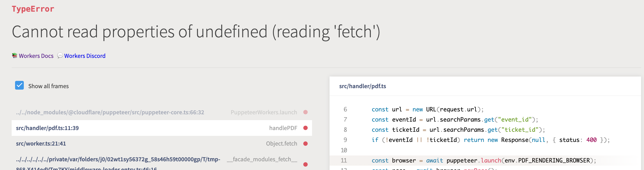The width and height of the screenshot is (644, 170).
Task: Click the "Show all frames" label text
Action: coord(48,86)
